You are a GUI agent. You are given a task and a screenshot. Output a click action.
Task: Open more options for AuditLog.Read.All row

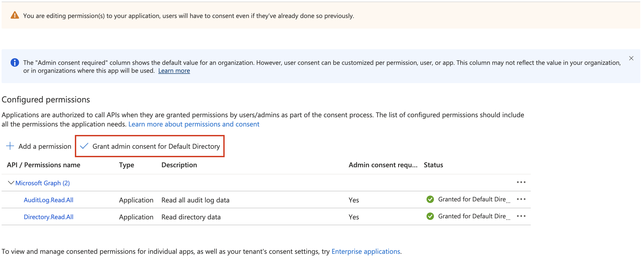(x=521, y=199)
